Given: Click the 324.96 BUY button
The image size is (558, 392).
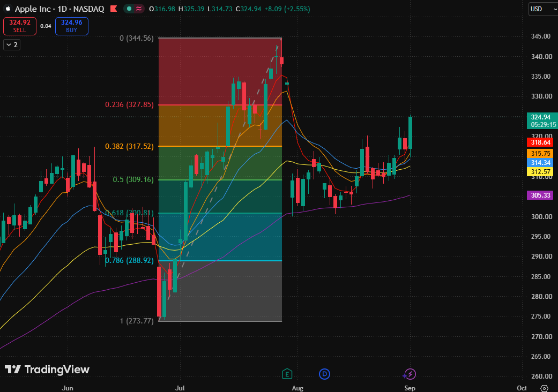Looking at the screenshot, I should point(71,26).
